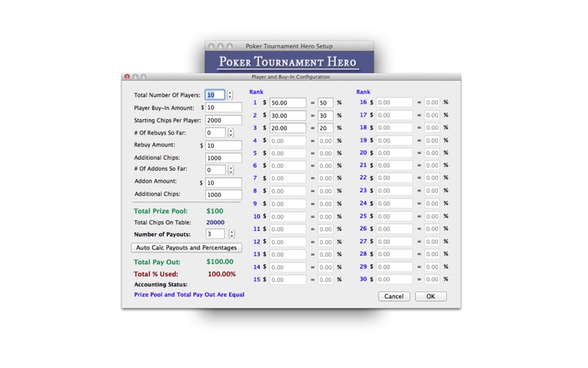Viewport: 588px width, 368px height.
Task: Click Rank 3 percentage field
Action: (x=326, y=128)
